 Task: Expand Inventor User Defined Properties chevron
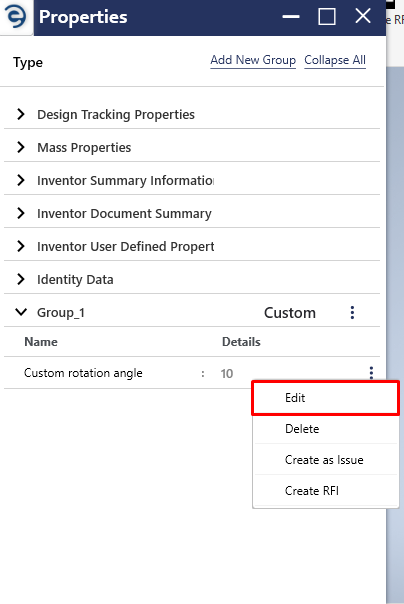coord(21,246)
